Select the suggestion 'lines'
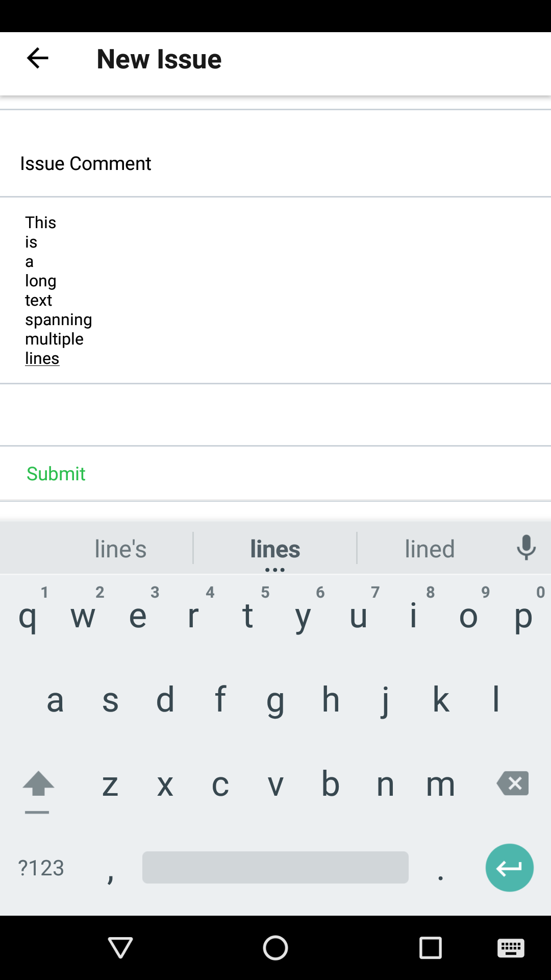Image resolution: width=551 pixels, height=980 pixels. pyautogui.click(x=275, y=549)
